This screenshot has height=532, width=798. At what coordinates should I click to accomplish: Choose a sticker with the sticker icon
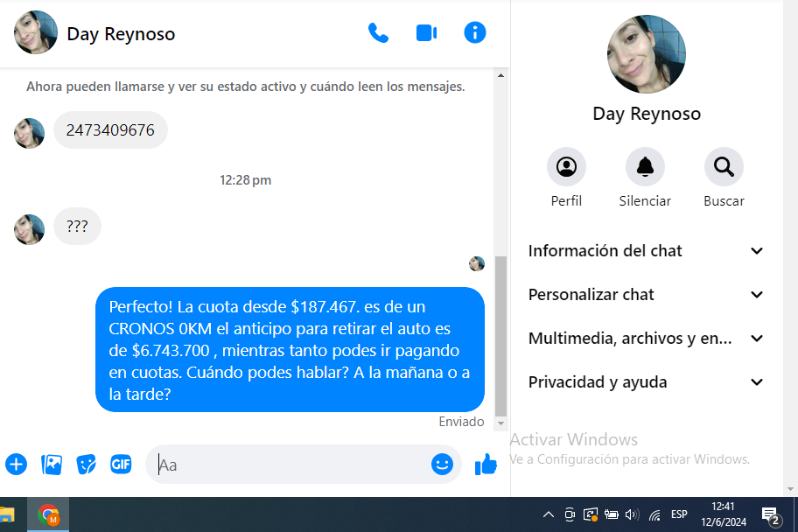(86, 465)
